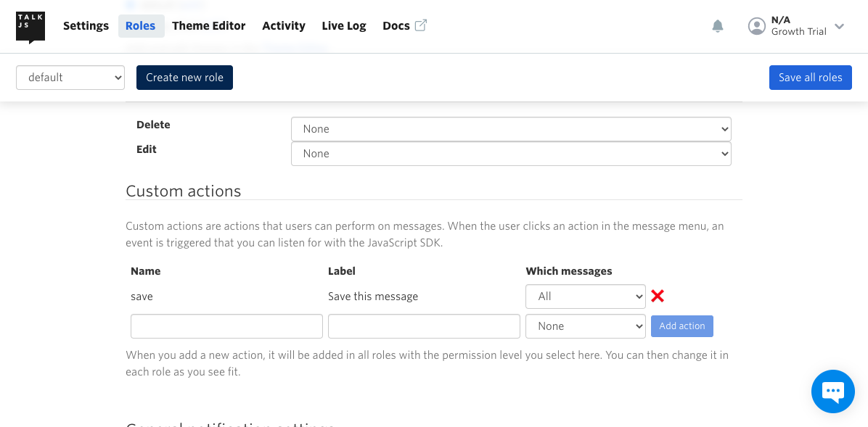Image resolution: width=868 pixels, height=427 pixels.
Task: Open the Which messages dropdown showing All
Action: (x=585, y=296)
